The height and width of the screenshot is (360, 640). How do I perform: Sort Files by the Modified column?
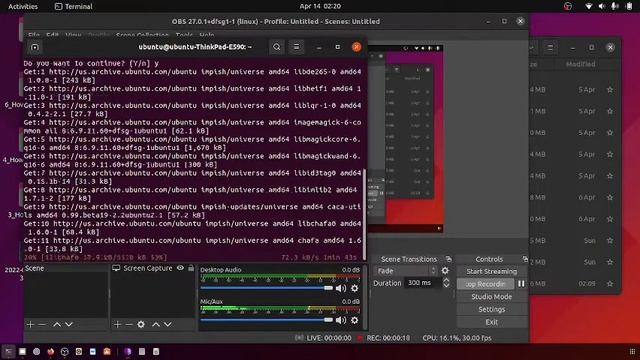(580, 64)
